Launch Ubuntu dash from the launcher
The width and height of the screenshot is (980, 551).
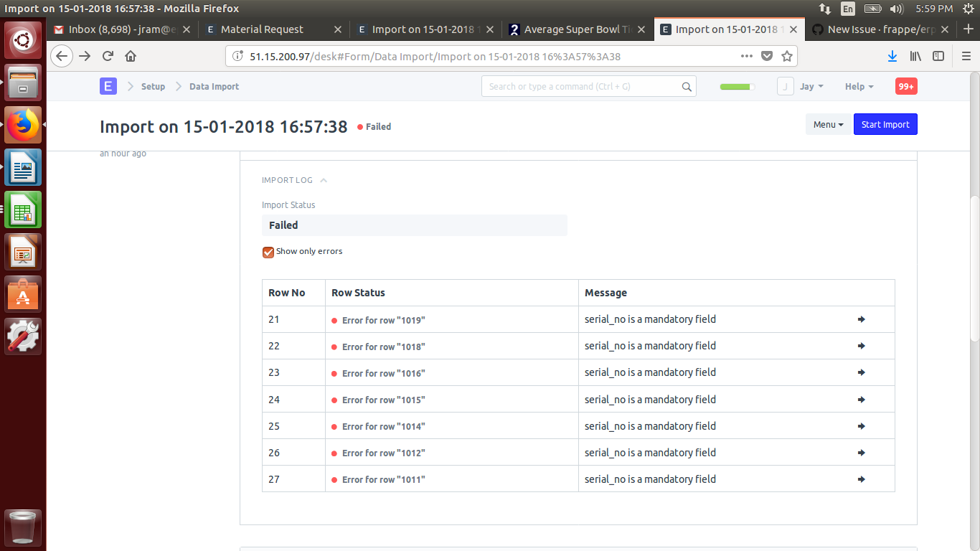(24, 40)
